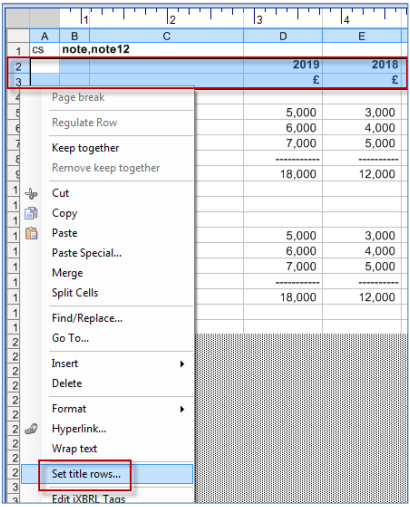Viewport: 410px width, 507px height.
Task: Select row 1 header
Action: (x=18, y=50)
